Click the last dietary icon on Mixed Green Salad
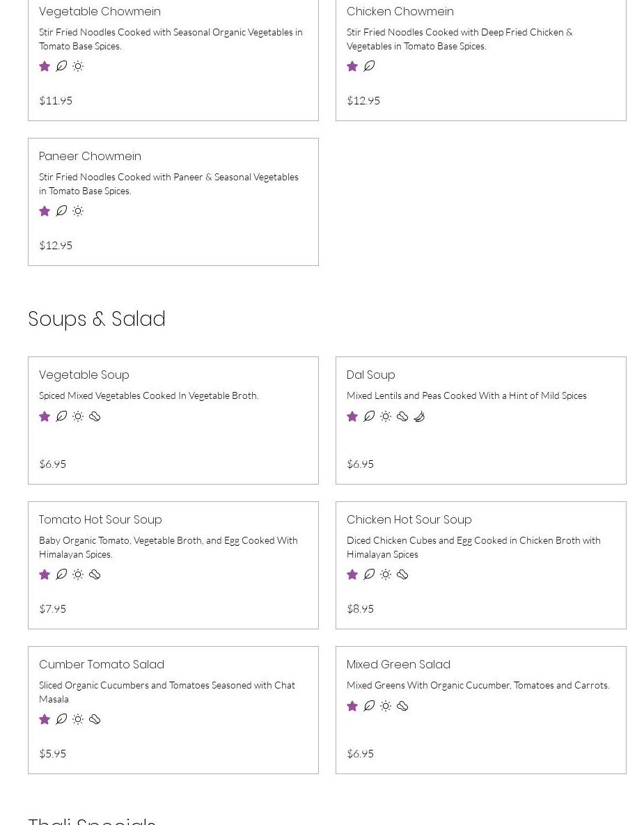The image size is (644, 825). click(x=402, y=706)
